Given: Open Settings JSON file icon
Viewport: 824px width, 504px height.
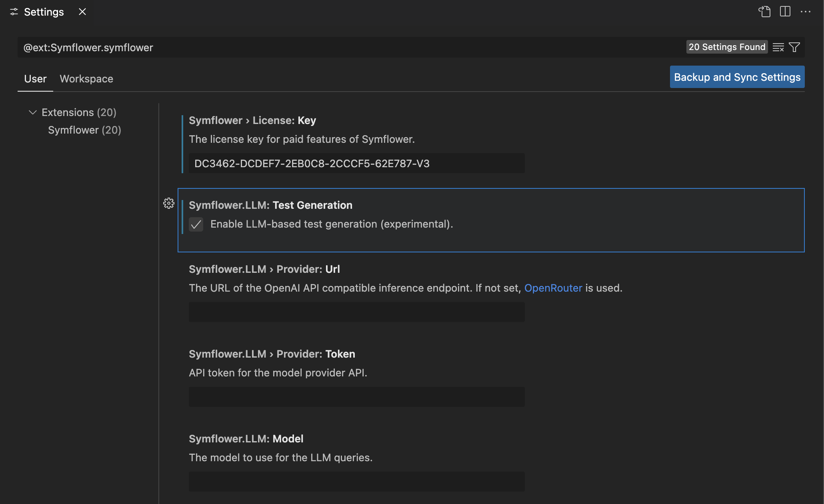Looking at the screenshot, I should (764, 12).
